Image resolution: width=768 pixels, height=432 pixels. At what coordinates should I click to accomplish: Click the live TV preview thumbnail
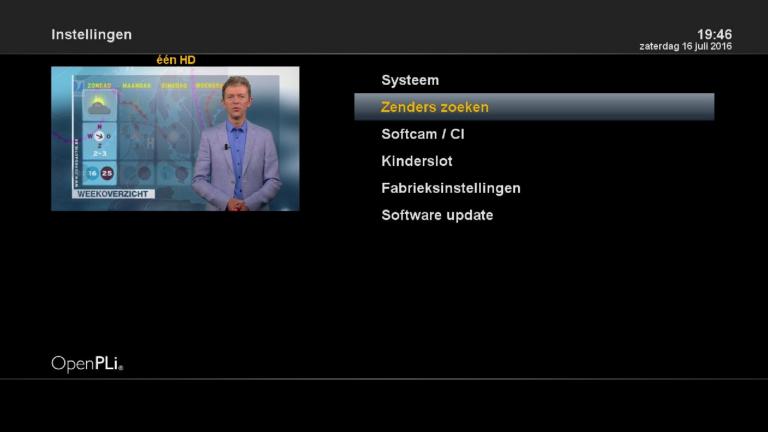tap(175, 139)
